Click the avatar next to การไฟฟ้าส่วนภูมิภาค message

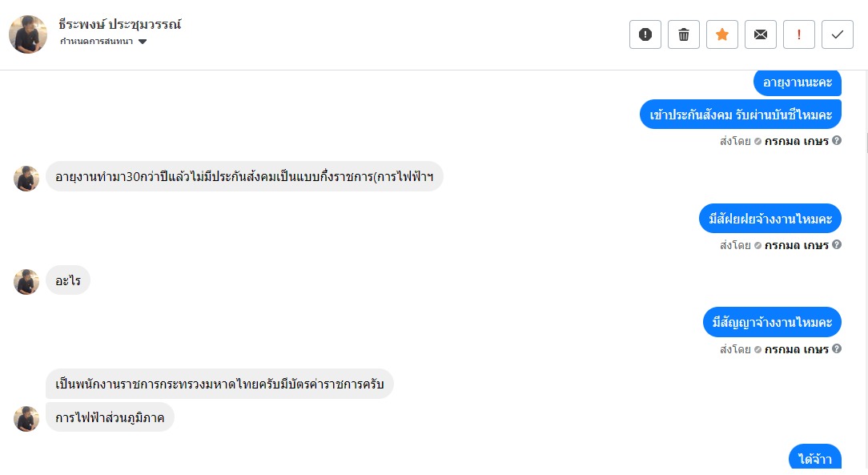(x=26, y=419)
